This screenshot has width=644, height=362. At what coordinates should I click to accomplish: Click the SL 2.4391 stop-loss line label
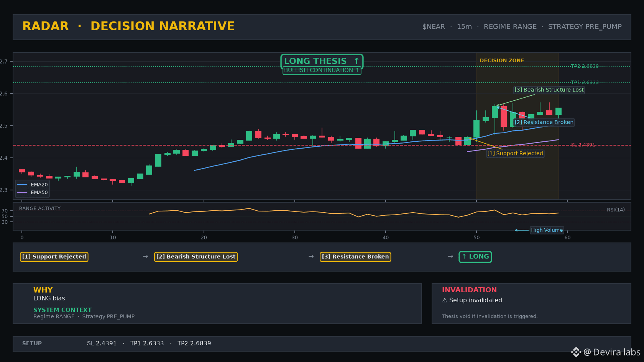point(583,145)
